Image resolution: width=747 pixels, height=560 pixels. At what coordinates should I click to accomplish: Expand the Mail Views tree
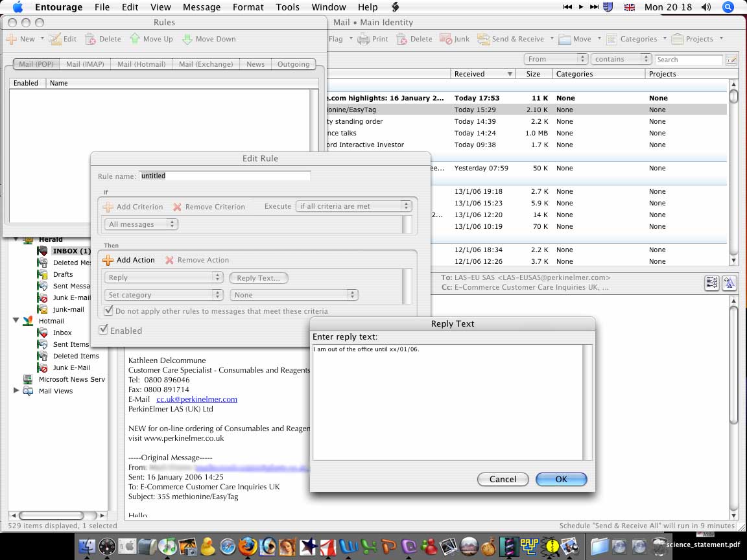[16, 390]
